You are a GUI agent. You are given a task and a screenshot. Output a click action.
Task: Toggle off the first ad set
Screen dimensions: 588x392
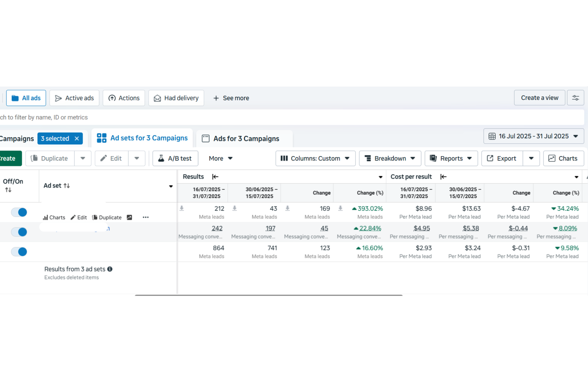click(19, 212)
